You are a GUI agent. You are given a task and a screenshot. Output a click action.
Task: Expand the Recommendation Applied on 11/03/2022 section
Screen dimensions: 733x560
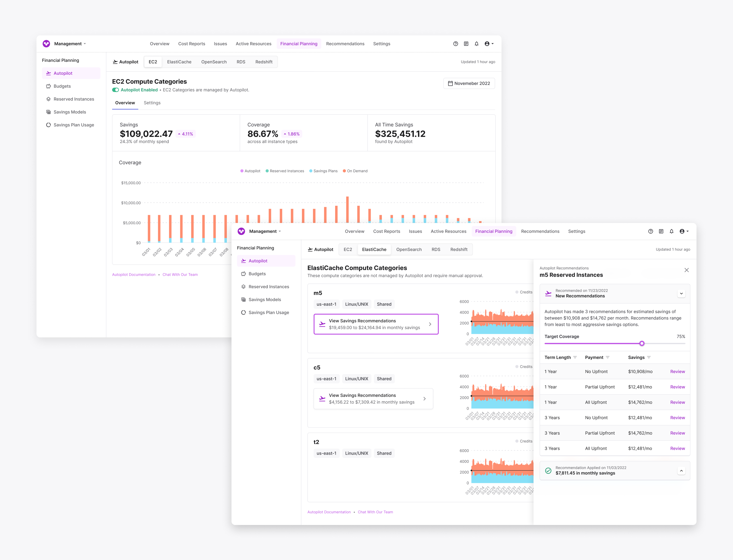point(681,471)
